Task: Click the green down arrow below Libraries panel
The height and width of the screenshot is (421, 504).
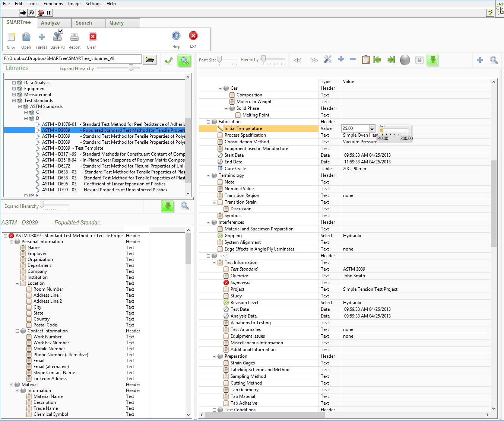Action: click(x=168, y=206)
